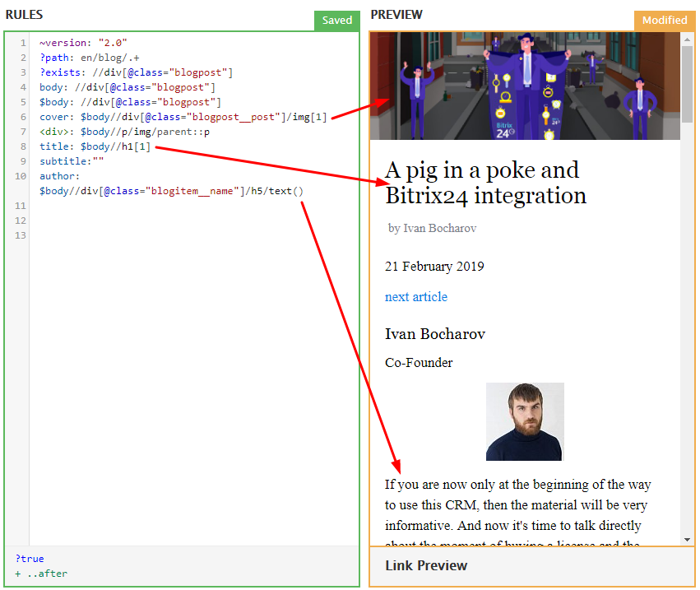Click the RULES panel heading
This screenshot has width=700, height=590.
[x=24, y=15]
